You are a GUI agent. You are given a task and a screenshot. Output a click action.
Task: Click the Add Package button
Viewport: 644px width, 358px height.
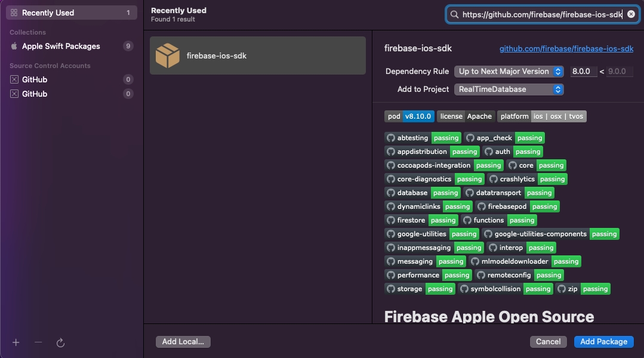[x=603, y=341]
